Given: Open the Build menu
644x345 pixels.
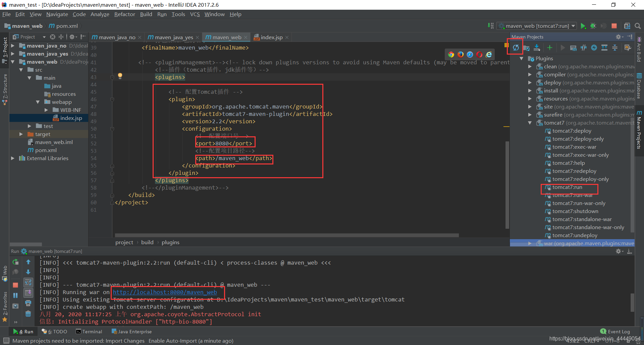Looking at the screenshot, I should point(146,14).
